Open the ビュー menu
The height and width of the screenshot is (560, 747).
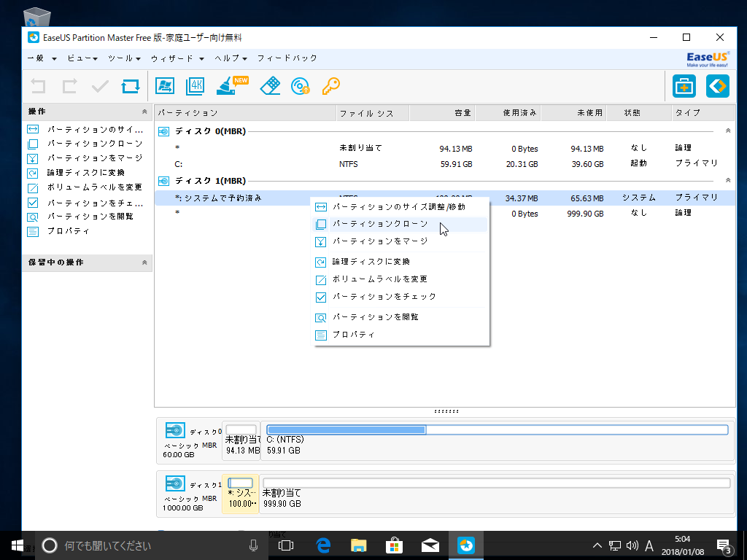click(x=82, y=58)
